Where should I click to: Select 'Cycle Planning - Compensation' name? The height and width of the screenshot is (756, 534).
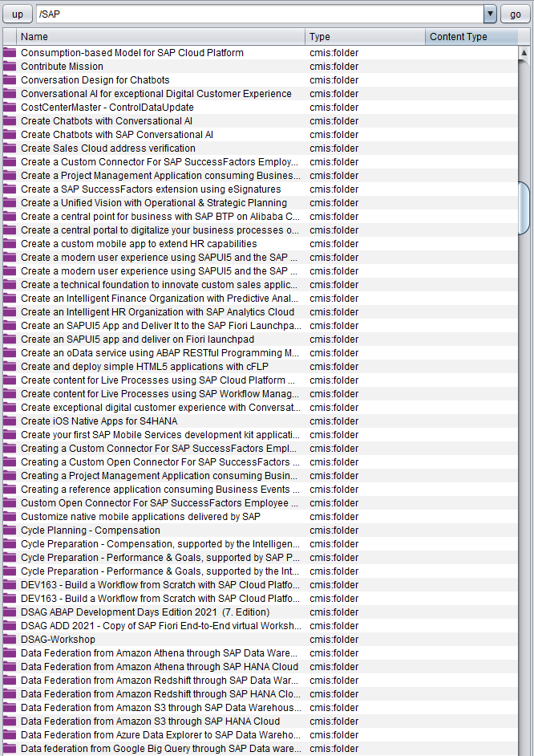[91, 530]
